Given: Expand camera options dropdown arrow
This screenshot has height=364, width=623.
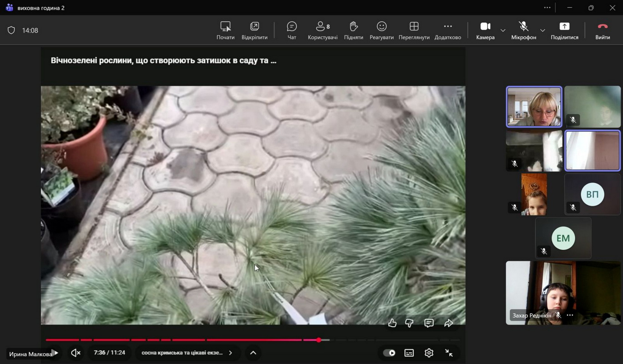Looking at the screenshot, I should click(x=503, y=30).
